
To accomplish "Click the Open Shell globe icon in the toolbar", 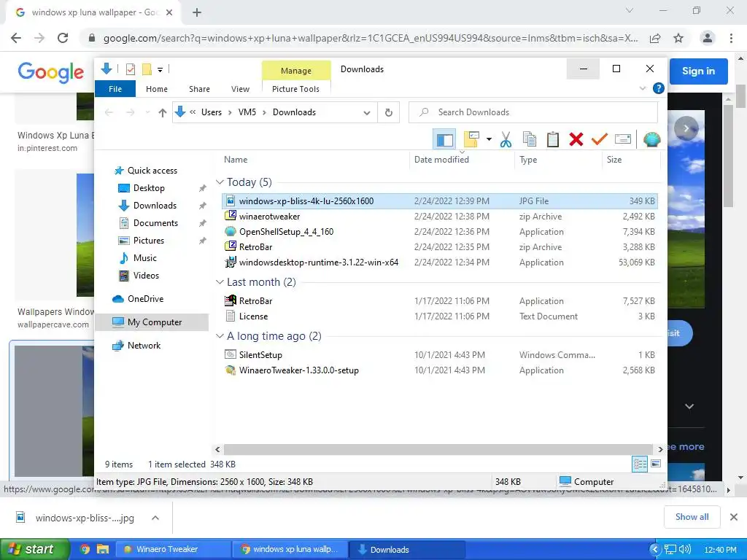I will [651, 139].
